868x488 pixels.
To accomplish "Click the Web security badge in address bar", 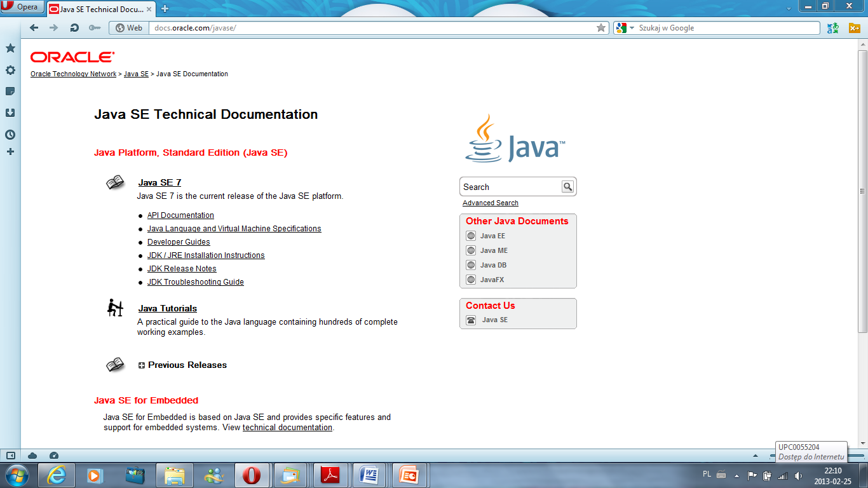I will coord(128,28).
